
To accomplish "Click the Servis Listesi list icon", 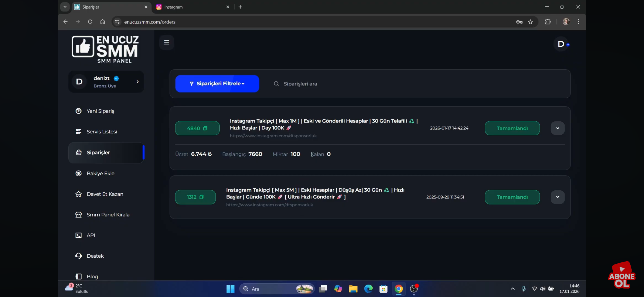I will (79, 131).
